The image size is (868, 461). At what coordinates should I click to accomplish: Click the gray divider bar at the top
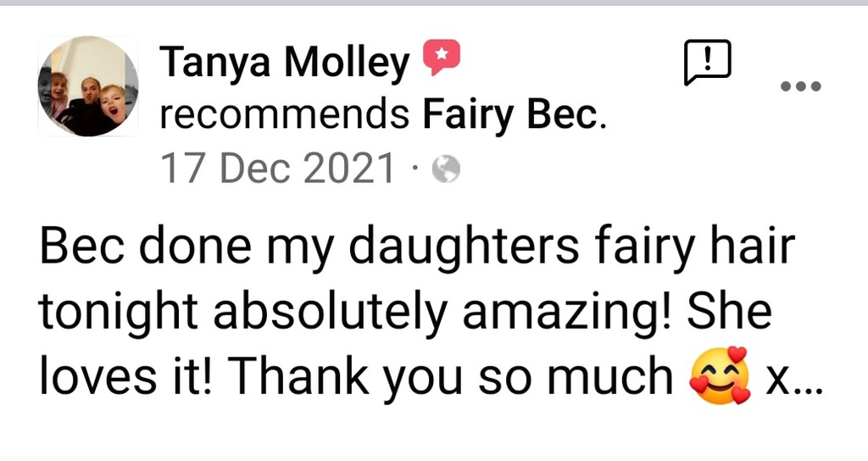pyautogui.click(x=434, y=3)
